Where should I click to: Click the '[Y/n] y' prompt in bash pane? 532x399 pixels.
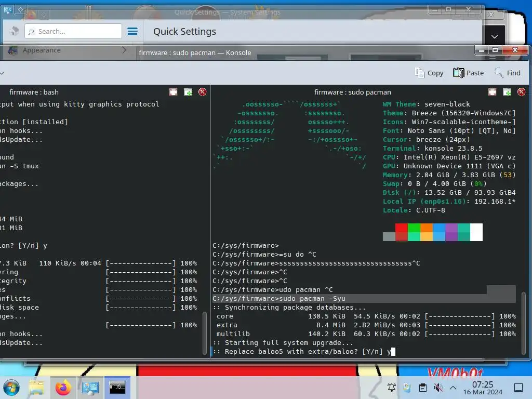[x=23, y=245]
